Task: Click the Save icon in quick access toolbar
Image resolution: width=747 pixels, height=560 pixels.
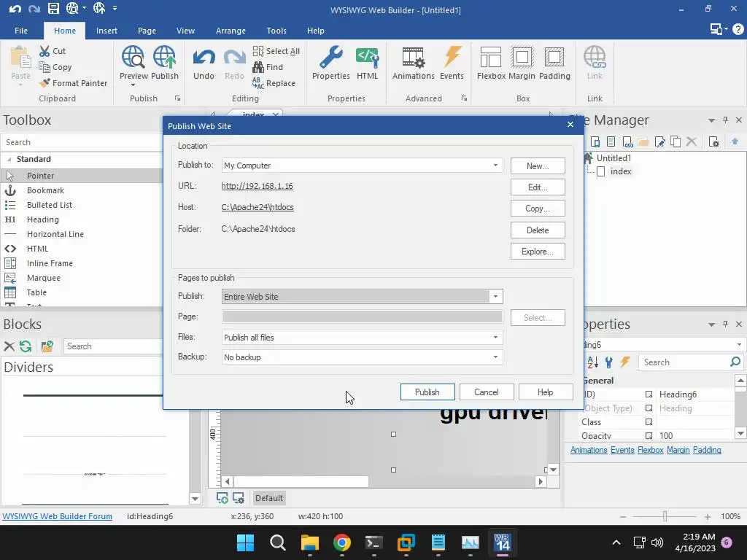Action: (x=53, y=8)
